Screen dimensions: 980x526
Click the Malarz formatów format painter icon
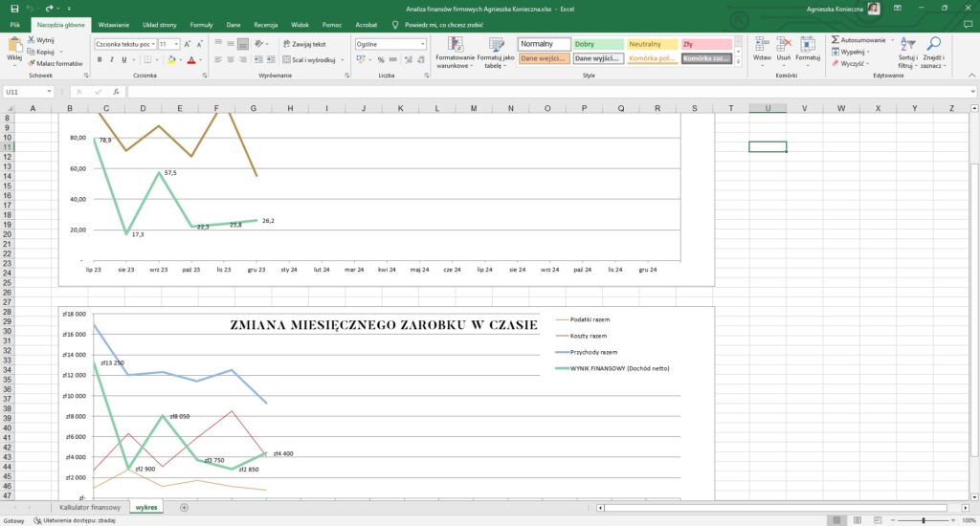[x=32, y=63]
